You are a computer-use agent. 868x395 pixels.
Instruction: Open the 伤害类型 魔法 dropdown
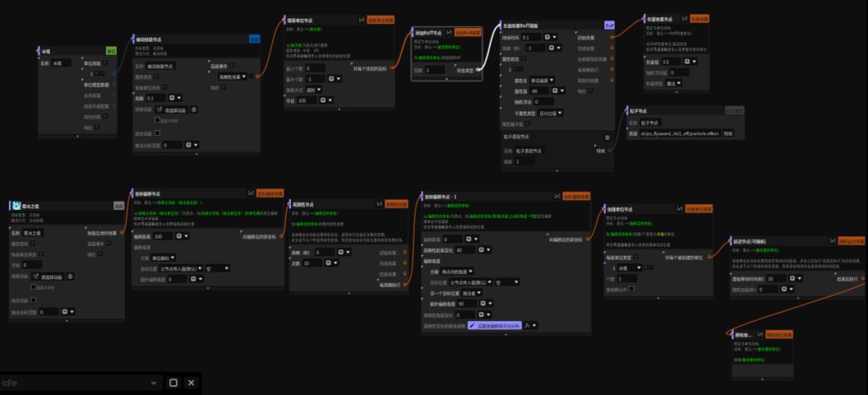coord(674,84)
